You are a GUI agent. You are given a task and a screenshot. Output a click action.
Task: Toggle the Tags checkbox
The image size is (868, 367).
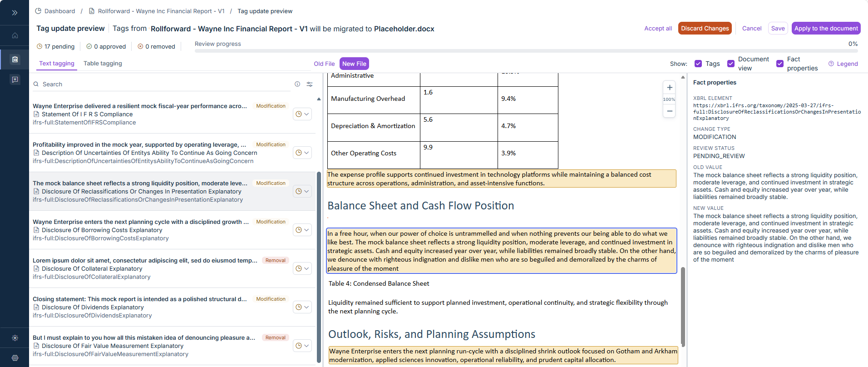(698, 64)
